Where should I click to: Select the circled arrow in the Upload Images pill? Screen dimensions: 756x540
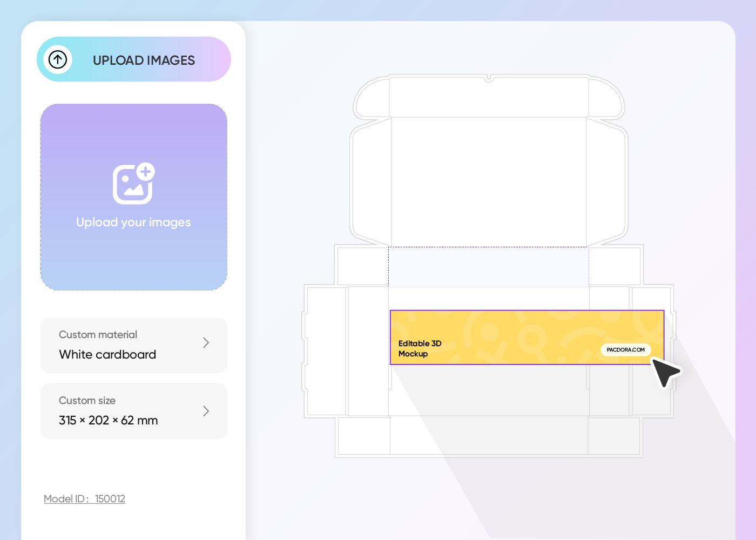point(58,59)
